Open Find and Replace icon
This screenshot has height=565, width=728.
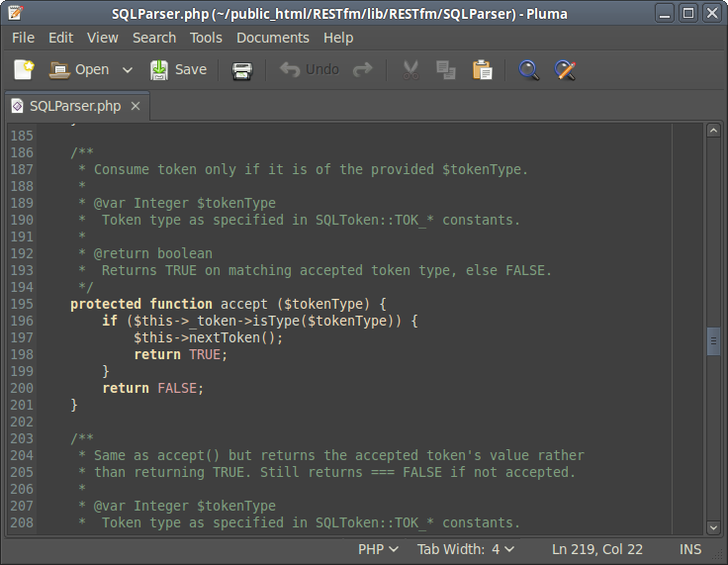[565, 70]
